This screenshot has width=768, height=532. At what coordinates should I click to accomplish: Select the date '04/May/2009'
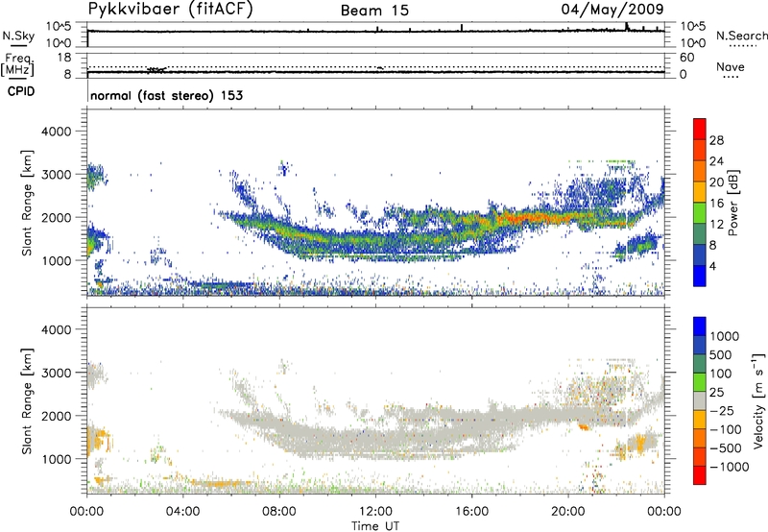tap(612, 10)
